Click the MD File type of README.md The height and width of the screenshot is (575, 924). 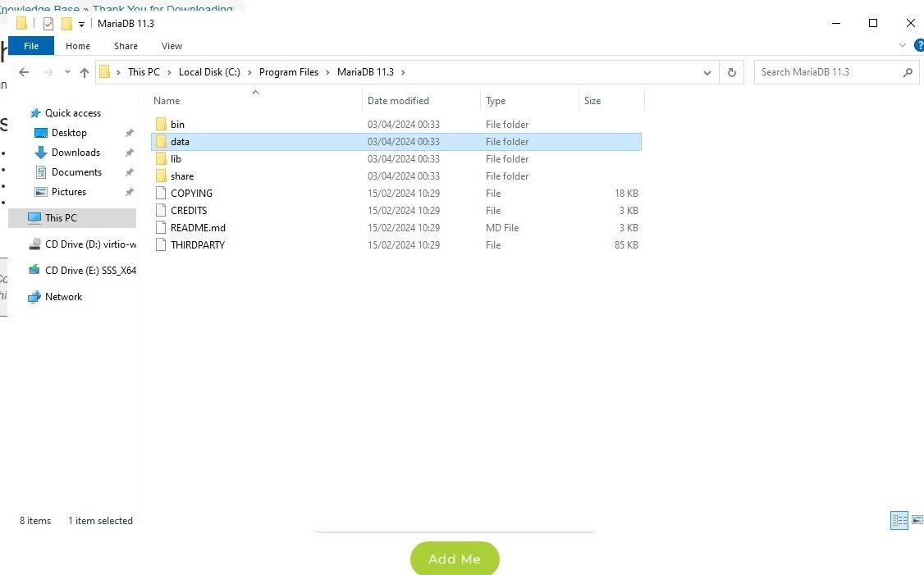(x=502, y=227)
